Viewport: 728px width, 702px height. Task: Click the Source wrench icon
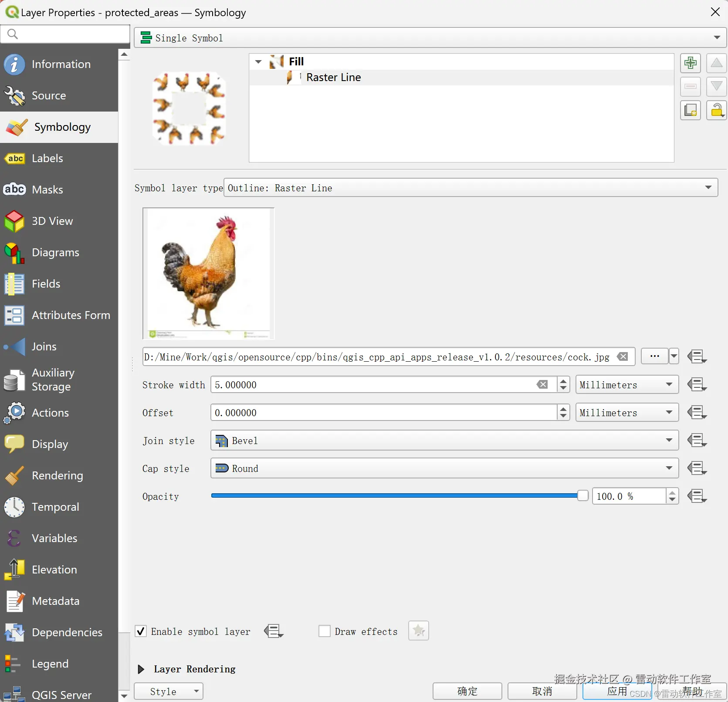pyautogui.click(x=14, y=96)
